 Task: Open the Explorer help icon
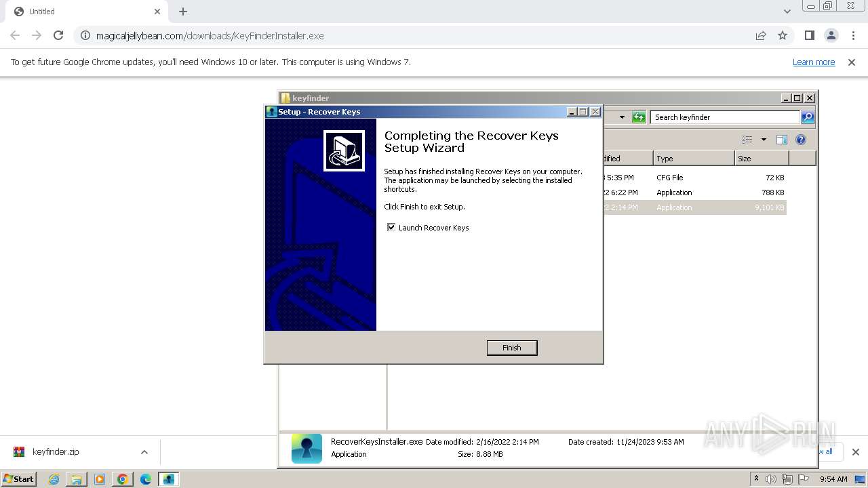pyautogui.click(x=801, y=140)
